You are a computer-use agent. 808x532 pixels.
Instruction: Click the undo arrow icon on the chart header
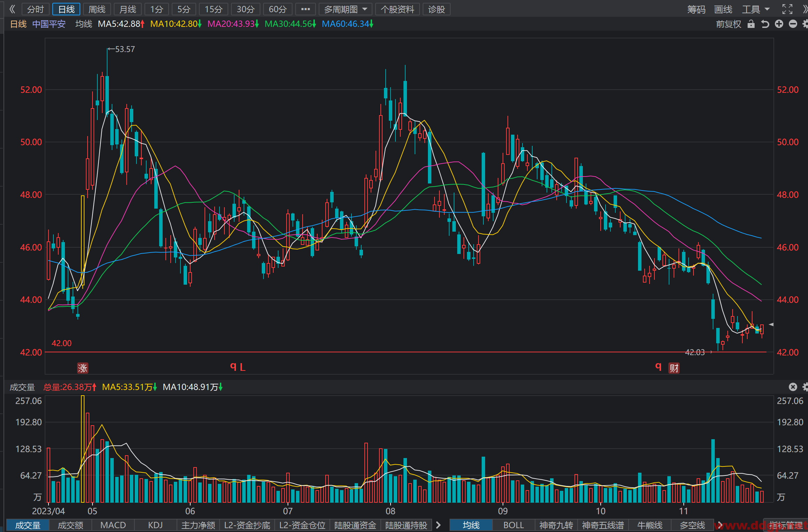[765, 24]
